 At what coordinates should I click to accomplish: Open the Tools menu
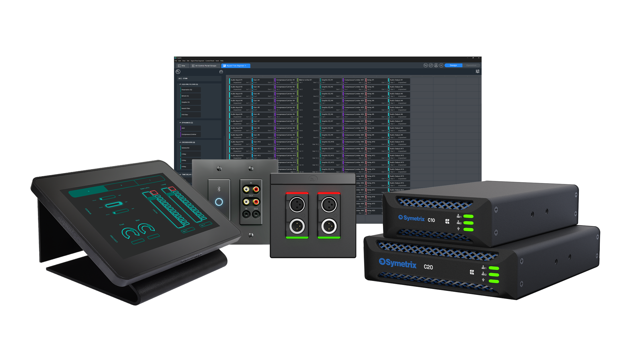pos(217,61)
